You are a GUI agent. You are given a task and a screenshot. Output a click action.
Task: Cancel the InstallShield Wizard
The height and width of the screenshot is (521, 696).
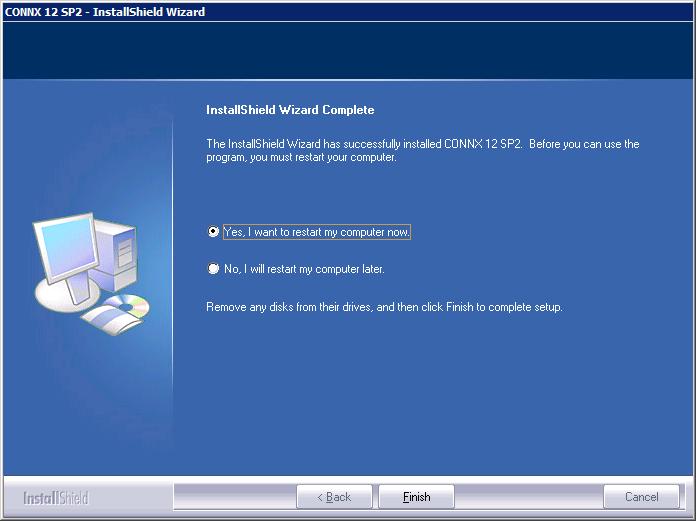(x=641, y=497)
